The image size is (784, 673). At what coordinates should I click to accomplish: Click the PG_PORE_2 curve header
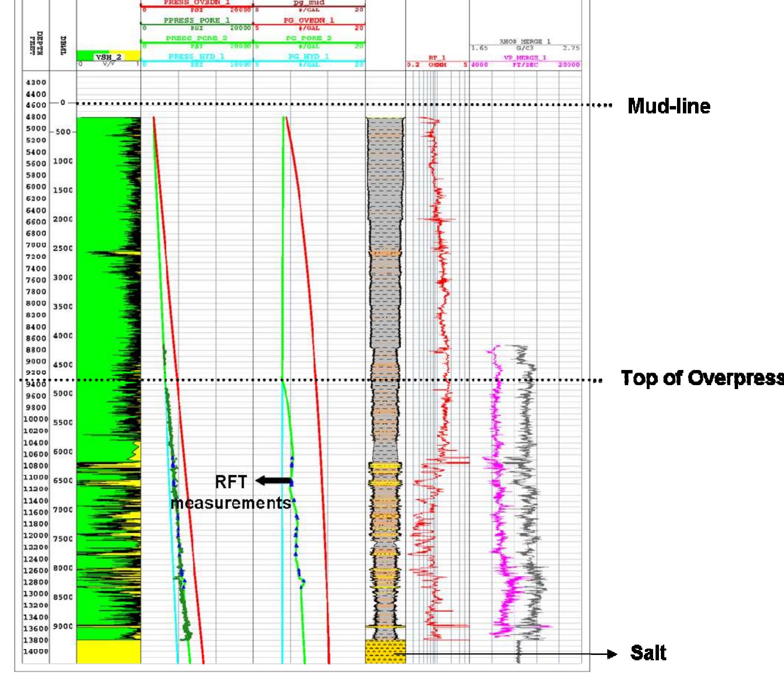[x=309, y=38]
